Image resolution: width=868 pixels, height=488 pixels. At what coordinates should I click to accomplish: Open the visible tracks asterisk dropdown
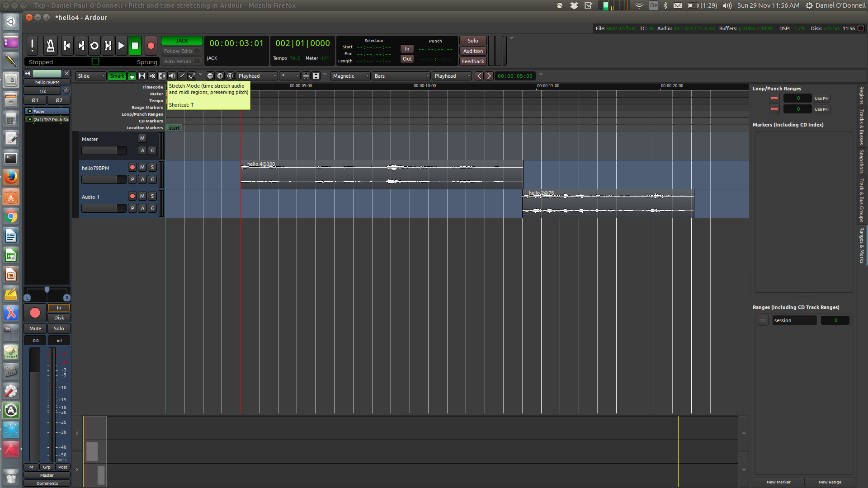point(290,76)
